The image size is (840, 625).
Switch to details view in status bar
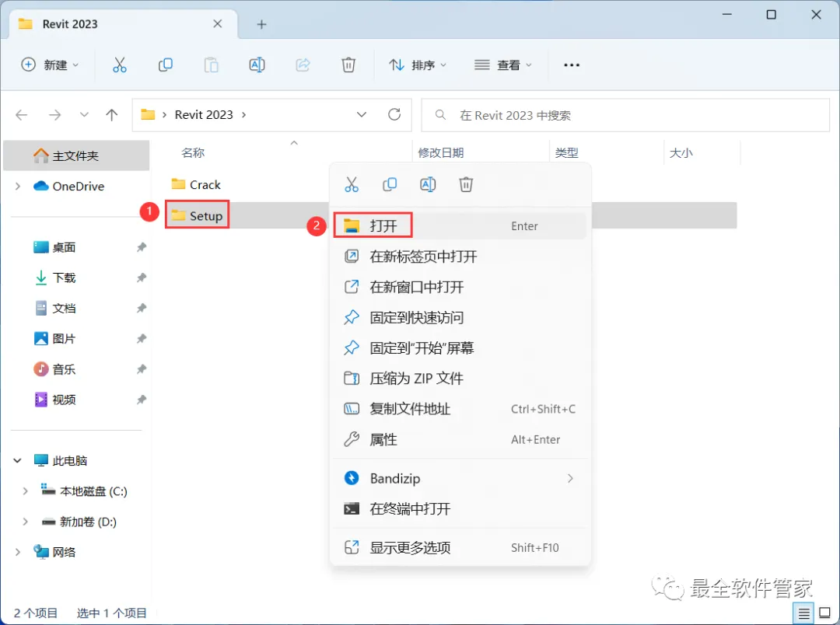pos(803,613)
